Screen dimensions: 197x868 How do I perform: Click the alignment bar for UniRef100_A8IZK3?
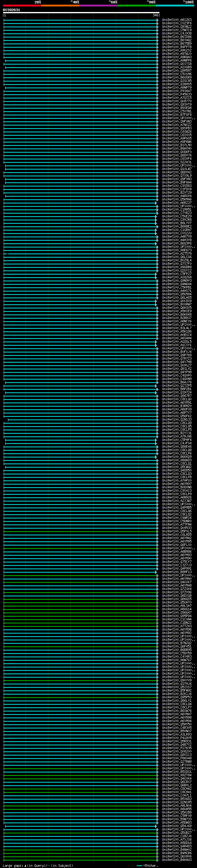tap(81, 20)
